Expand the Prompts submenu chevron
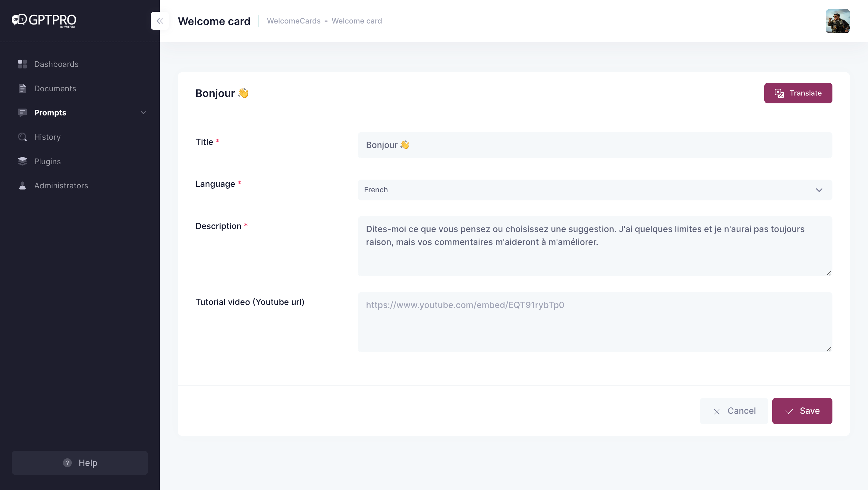868x490 pixels. click(143, 113)
